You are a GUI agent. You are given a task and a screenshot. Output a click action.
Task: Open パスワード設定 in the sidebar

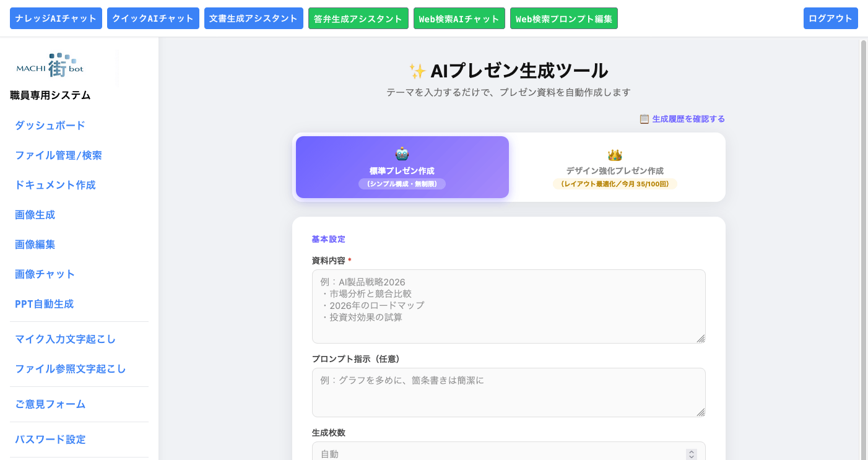pos(50,440)
